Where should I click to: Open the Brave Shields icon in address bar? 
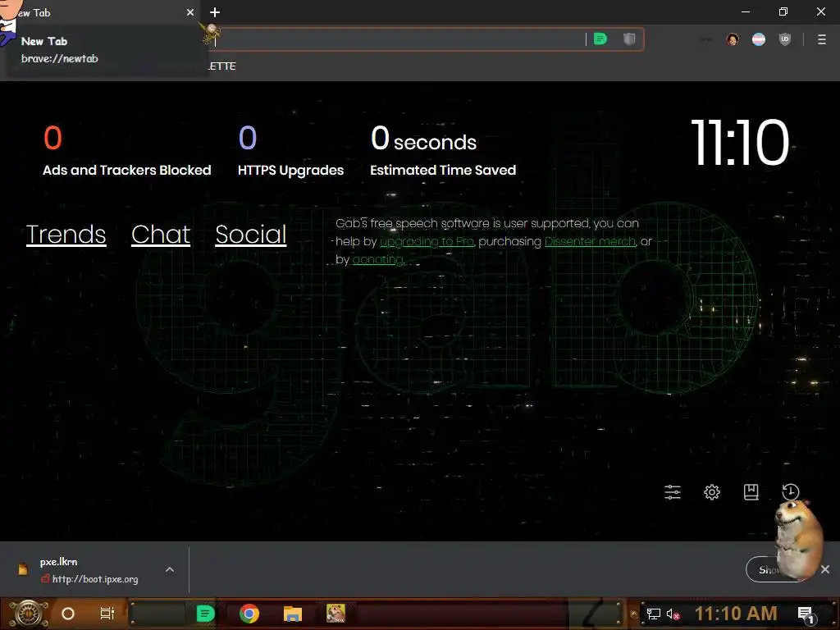[x=629, y=39]
